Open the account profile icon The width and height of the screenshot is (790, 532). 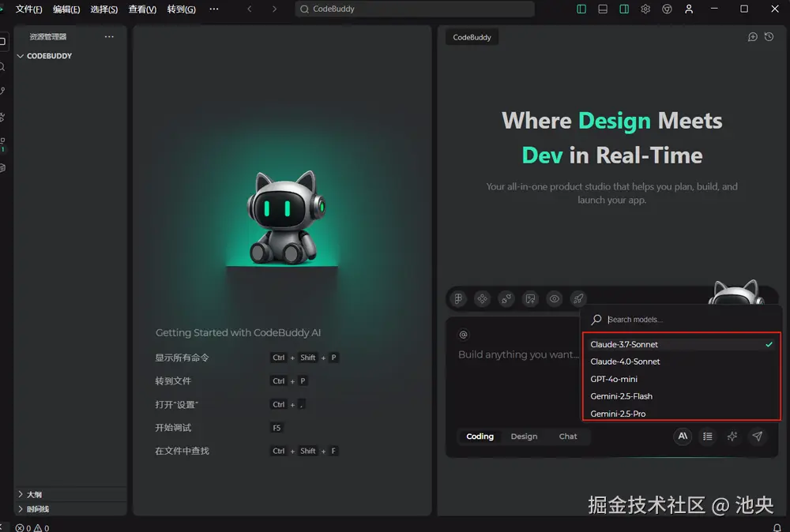(x=689, y=9)
